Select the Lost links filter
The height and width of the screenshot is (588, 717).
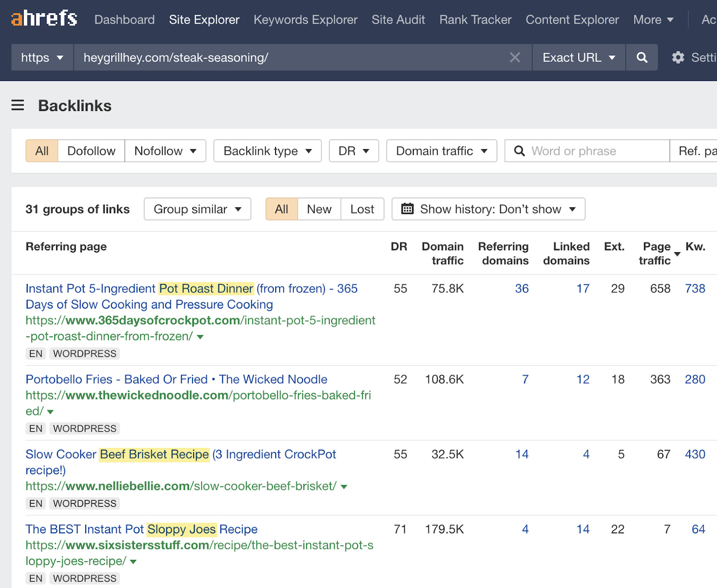pyautogui.click(x=362, y=209)
